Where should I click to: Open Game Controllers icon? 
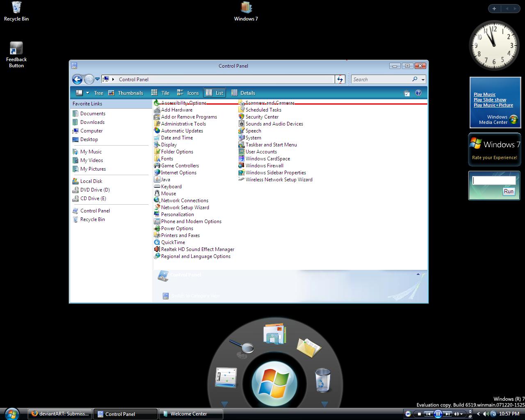(x=157, y=166)
